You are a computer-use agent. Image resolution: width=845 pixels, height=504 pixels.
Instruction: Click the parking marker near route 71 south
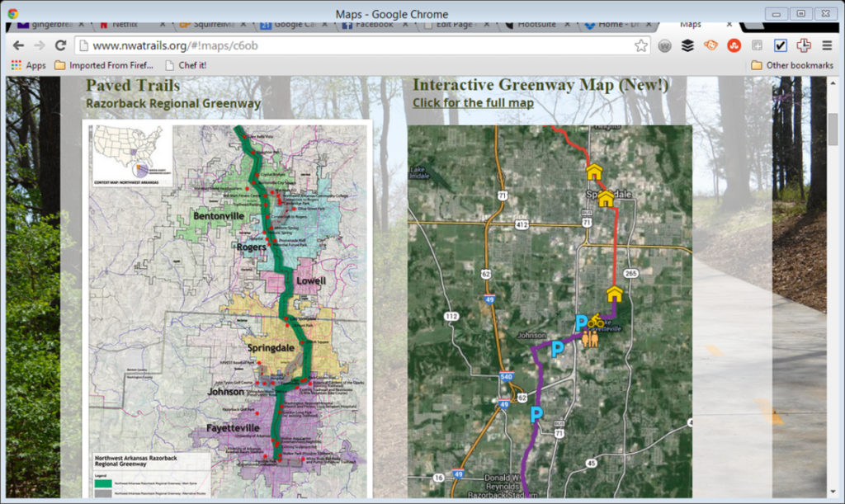click(x=536, y=414)
